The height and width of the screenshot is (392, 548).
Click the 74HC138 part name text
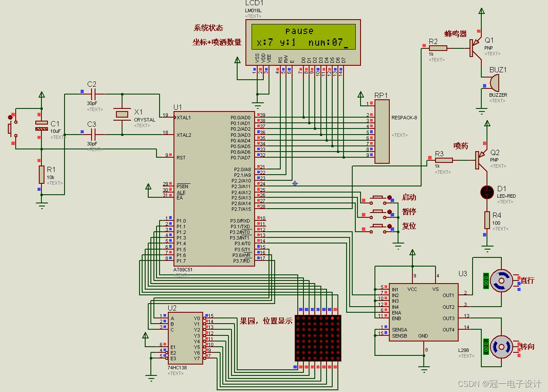coord(177,368)
